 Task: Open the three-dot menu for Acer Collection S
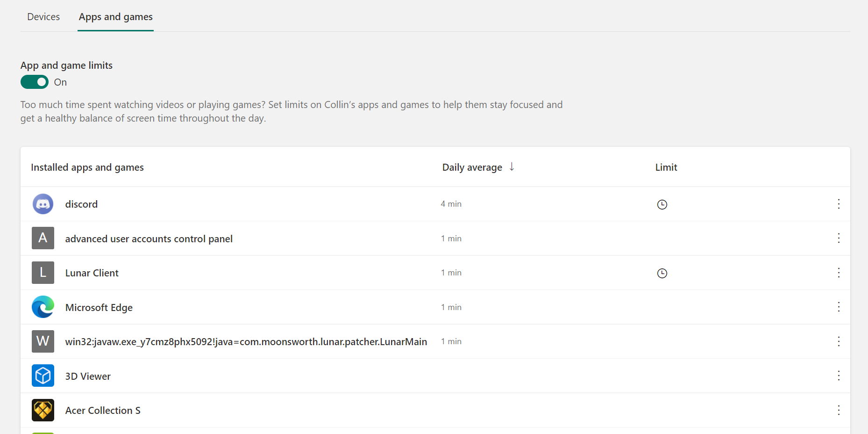pos(839,410)
